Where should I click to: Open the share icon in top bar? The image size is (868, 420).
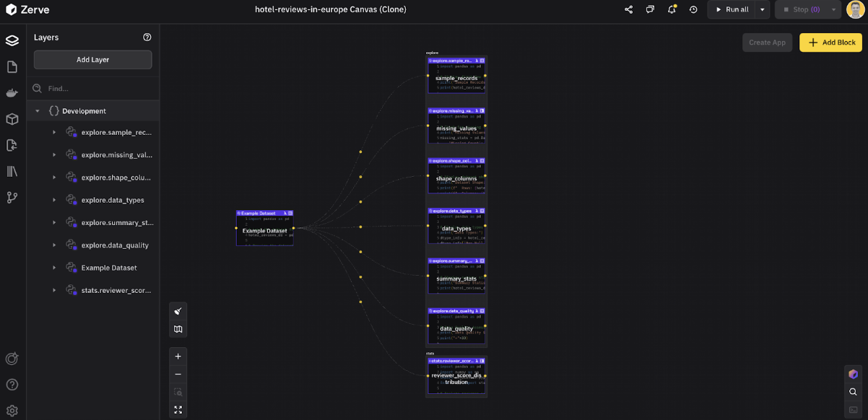[628, 9]
